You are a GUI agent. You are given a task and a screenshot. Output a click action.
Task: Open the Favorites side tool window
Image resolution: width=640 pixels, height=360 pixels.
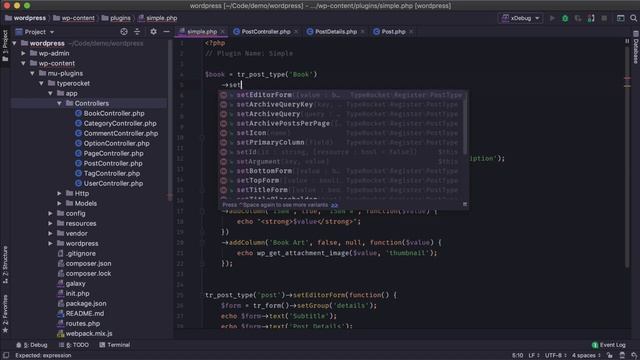[x=5, y=313]
